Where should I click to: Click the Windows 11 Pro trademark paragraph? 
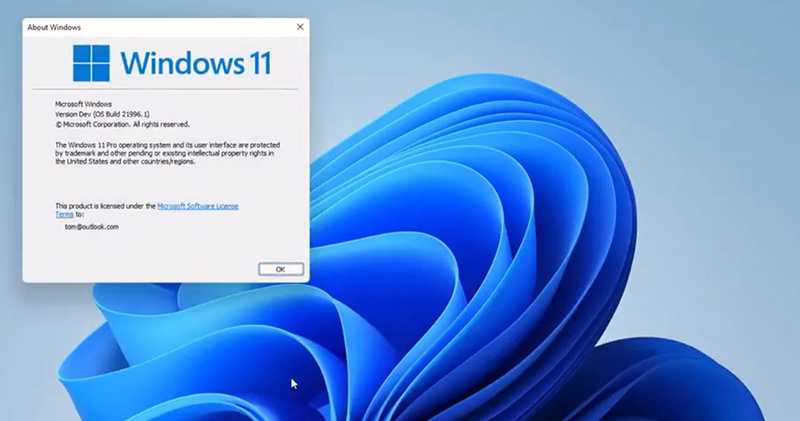[165, 153]
